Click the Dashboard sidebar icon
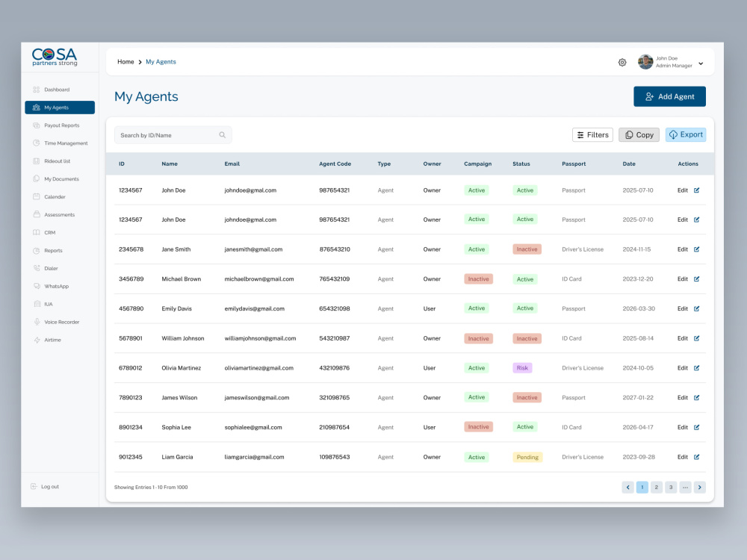This screenshot has width=747, height=560. tap(36, 90)
